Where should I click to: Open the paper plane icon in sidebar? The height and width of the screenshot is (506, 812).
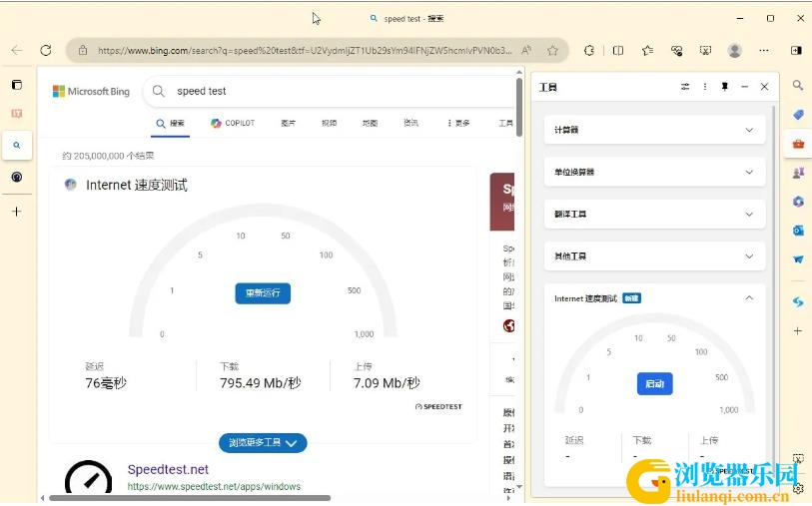pyautogui.click(x=798, y=259)
